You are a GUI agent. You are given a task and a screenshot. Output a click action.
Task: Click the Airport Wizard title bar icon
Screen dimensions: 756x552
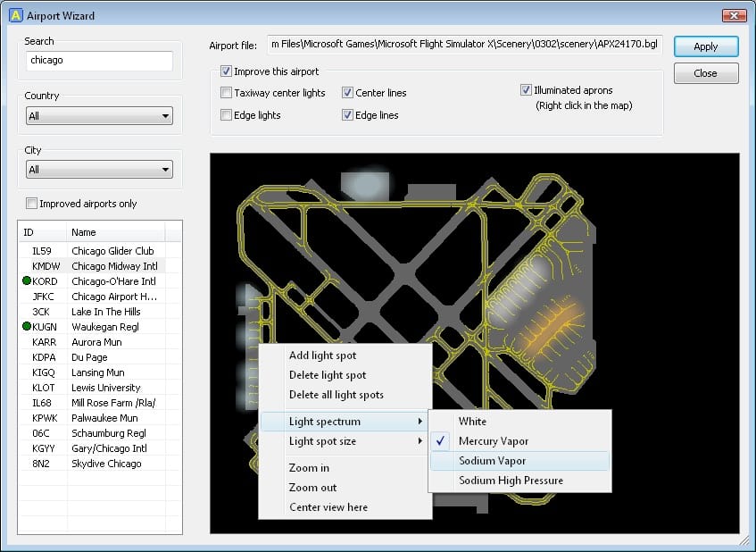(15, 15)
